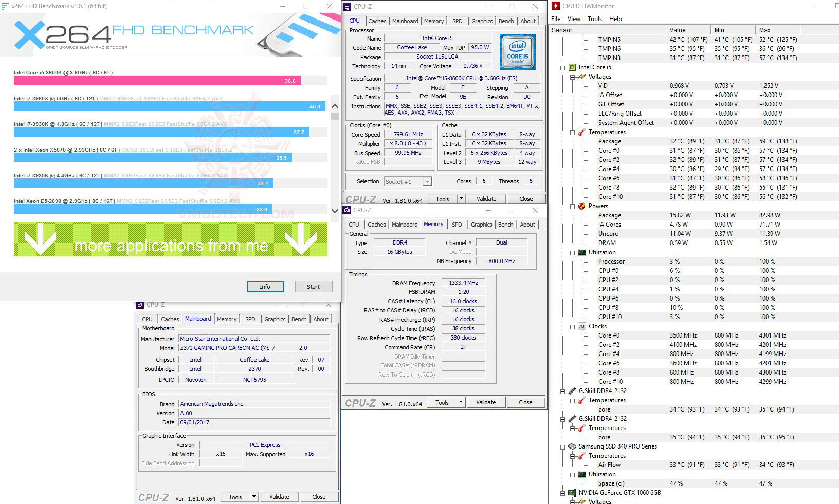This screenshot has width=839, height=504.
Task: Click the Intel Core i5 inside logo in CPU-Z
Action: [517, 52]
